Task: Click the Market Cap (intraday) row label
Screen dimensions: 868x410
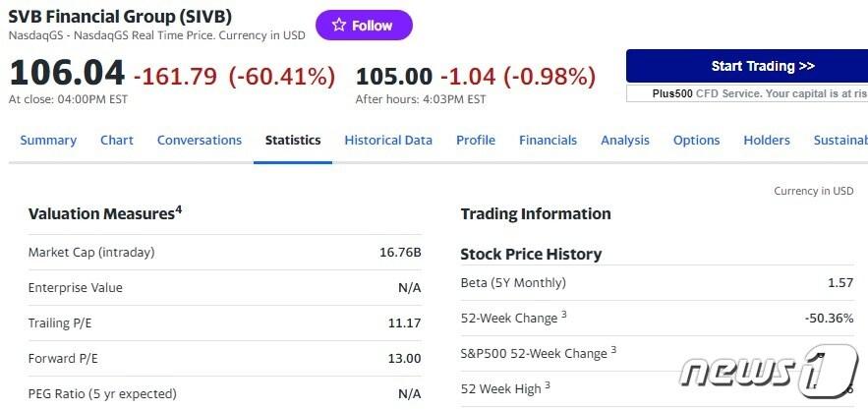Action: [x=91, y=253]
